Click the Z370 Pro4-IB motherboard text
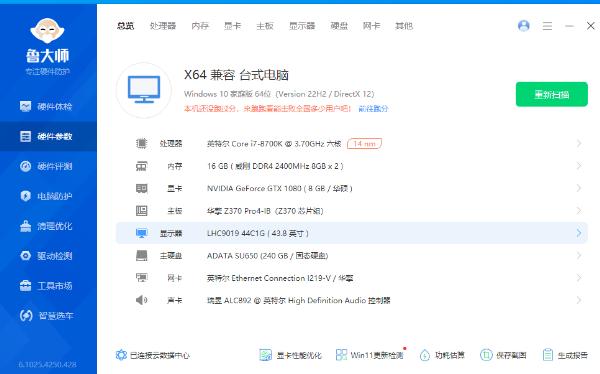Image resolution: width=600 pixels, height=374 pixels. (x=265, y=211)
